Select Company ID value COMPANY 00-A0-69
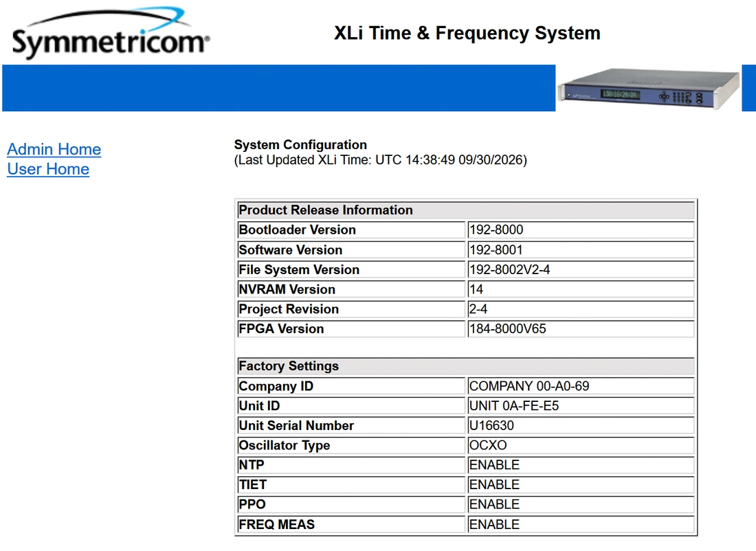Screen dimensions: 756x551 (x=529, y=386)
